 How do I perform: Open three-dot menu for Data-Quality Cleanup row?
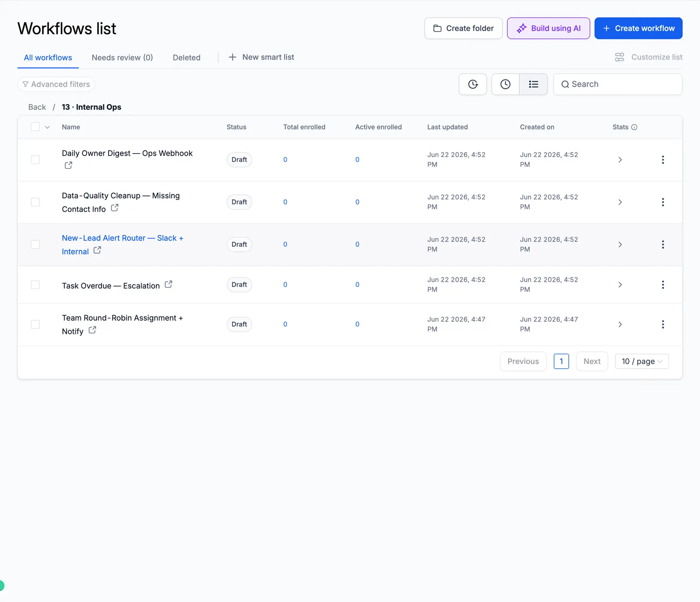click(x=663, y=202)
